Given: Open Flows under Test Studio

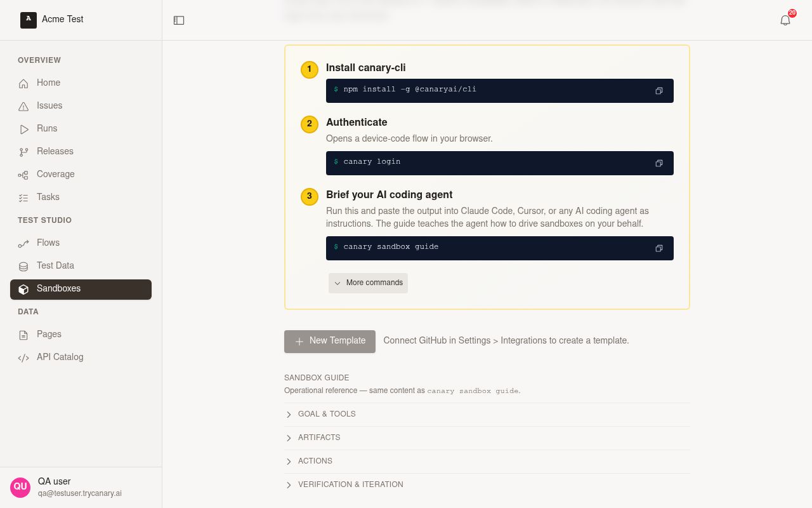Looking at the screenshot, I should coord(81,243).
